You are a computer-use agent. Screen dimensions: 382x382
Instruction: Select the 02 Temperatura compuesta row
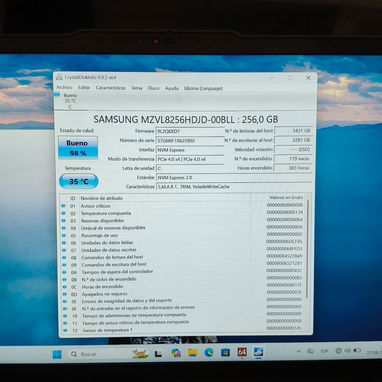click(182, 213)
